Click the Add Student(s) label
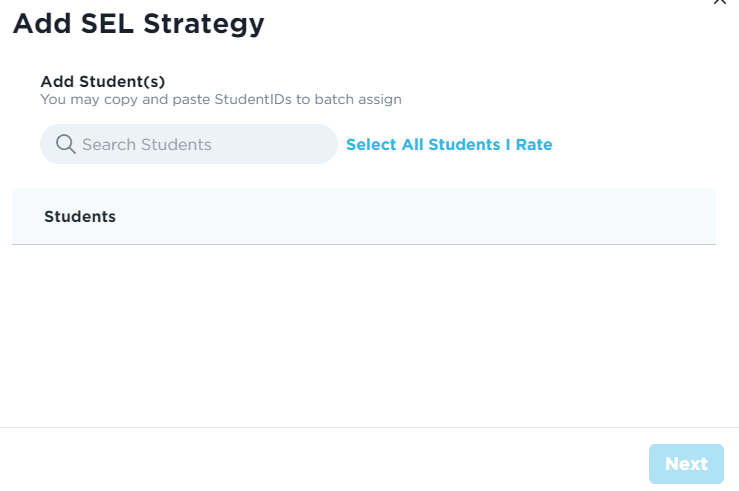Image resolution: width=739 pixels, height=491 pixels. (102, 82)
